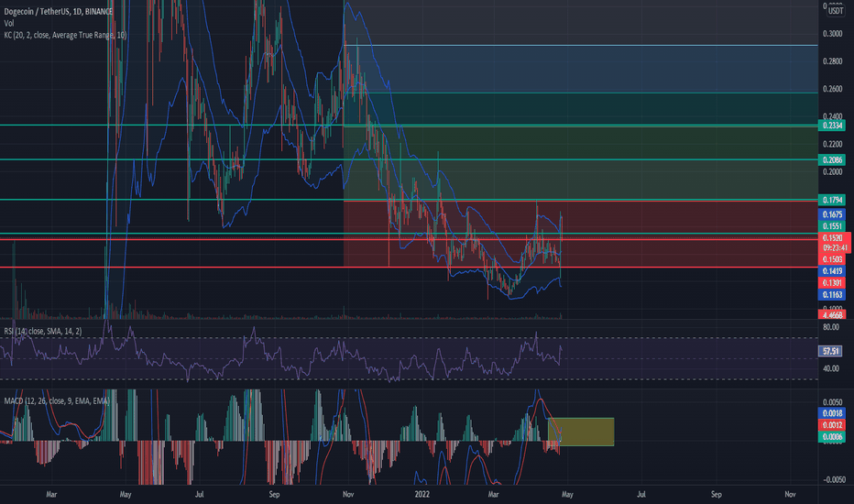
Task: Select the KC Keltner Channel indicator legend
Action: coord(65,35)
